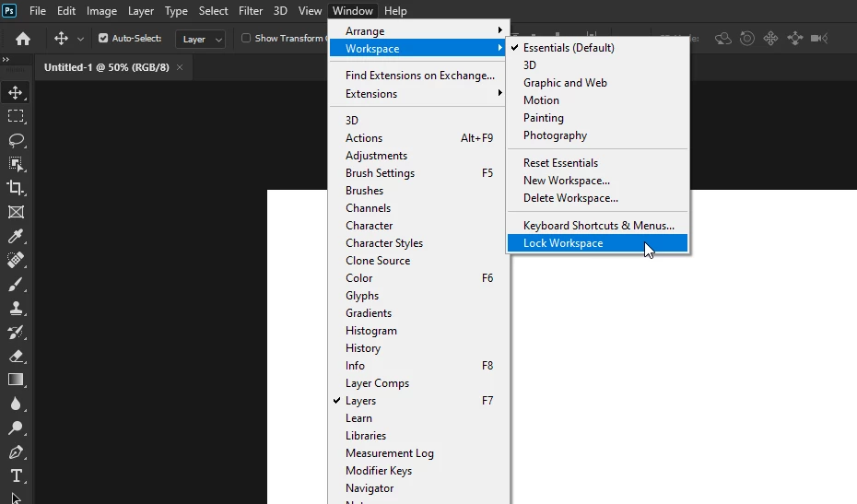The image size is (857, 504).
Task: Open the Auto-Select Layer dropdown
Action: (201, 39)
